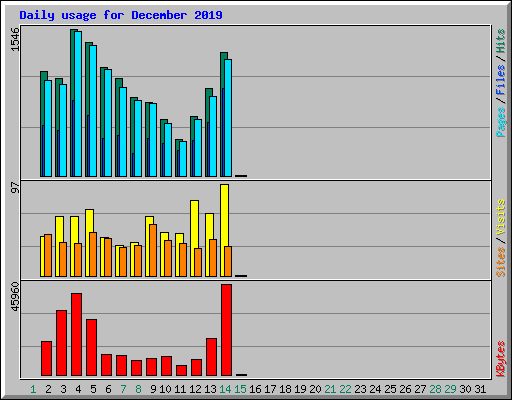Click the orange 'Sites' legend label
Viewport: 512px width, 400px height.
pos(500,262)
